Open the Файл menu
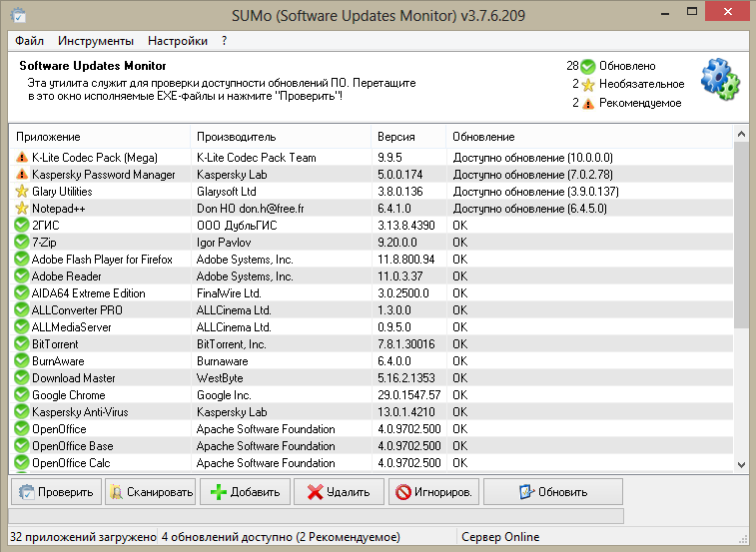The height and width of the screenshot is (552, 756). (x=30, y=41)
